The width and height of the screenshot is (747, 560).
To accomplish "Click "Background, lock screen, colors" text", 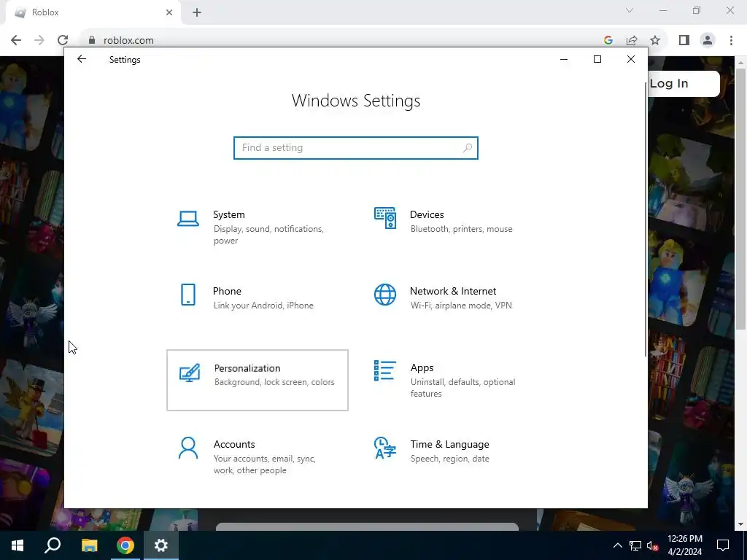I will (274, 382).
